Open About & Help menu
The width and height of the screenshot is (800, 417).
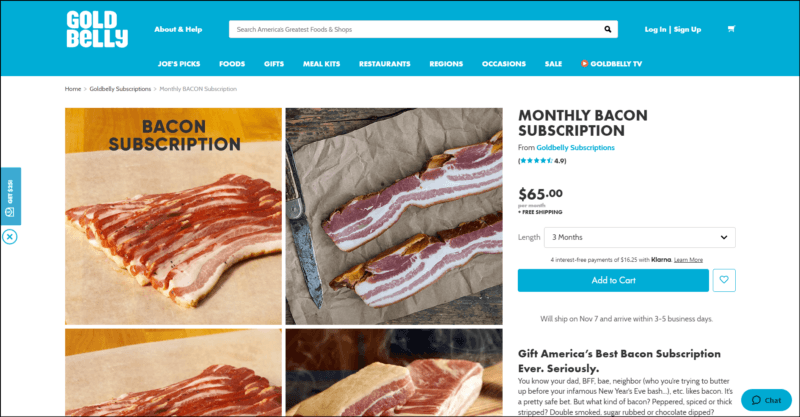coord(178,30)
